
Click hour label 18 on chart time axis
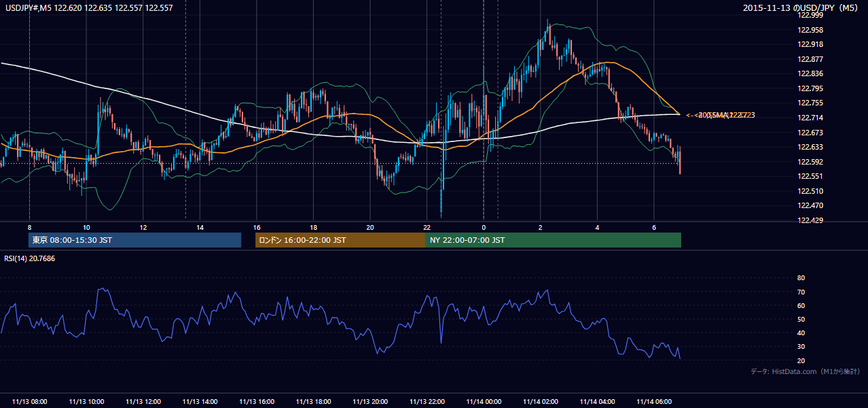tap(313, 227)
